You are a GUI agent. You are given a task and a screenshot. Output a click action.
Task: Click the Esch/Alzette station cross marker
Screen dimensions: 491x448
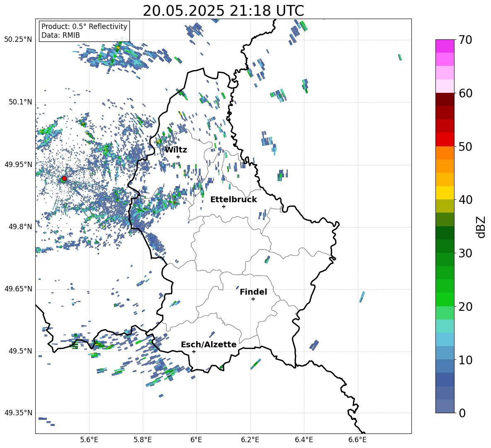194,351
